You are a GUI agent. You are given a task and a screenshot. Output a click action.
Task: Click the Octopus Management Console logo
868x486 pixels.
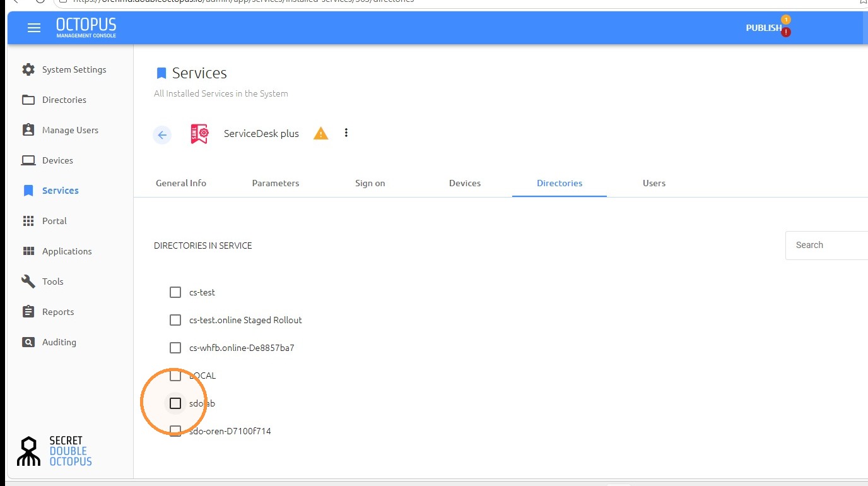click(x=86, y=28)
